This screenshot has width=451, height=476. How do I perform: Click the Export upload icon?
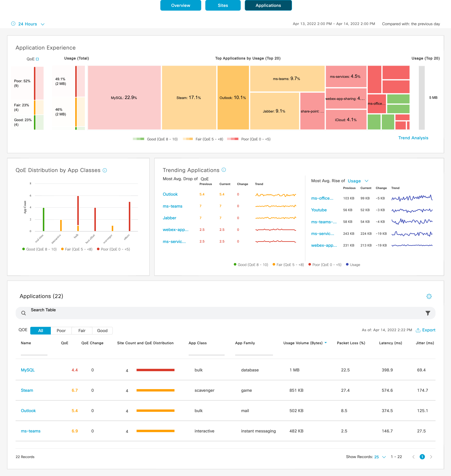coord(418,330)
